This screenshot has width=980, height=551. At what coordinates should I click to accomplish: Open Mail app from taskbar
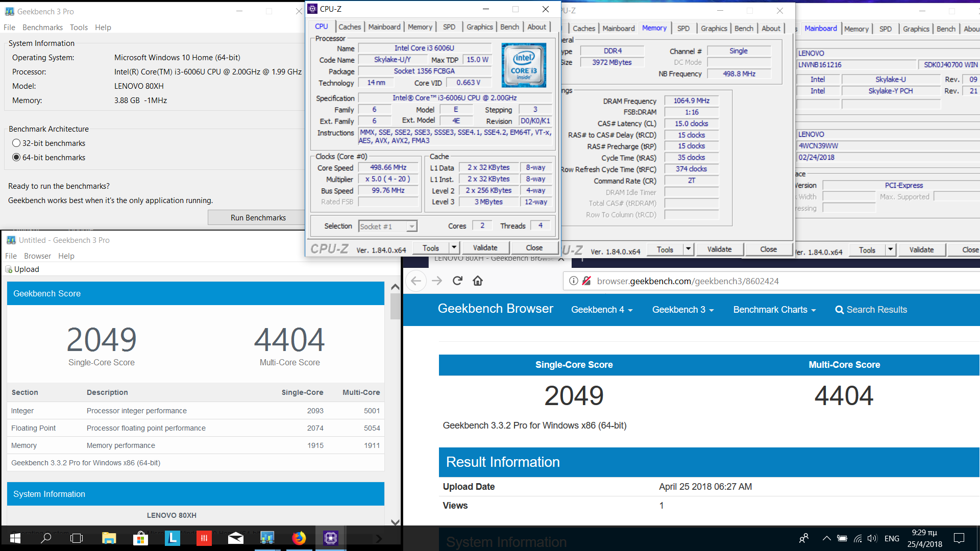tap(235, 538)
